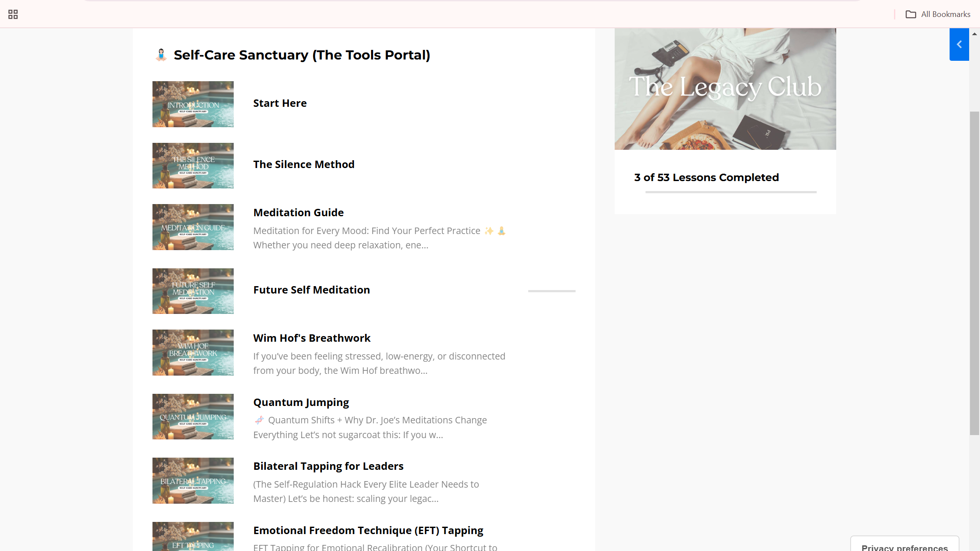Click the All Bookmarks folder icon
Image resolution: width=980 pixels, height=551 pixels.
pyautogui.click(x=910, y=14)
